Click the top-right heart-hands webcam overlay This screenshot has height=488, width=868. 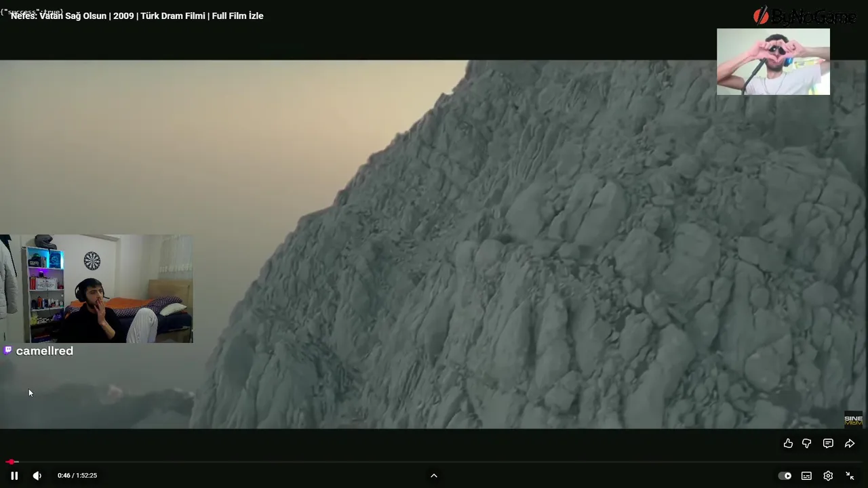(x=773, y=62)
